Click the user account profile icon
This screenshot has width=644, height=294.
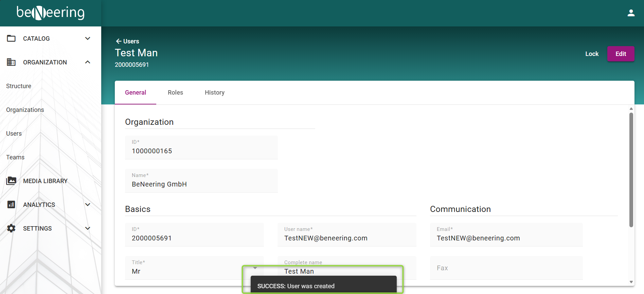pyautogui.click(x=631, y=13)
